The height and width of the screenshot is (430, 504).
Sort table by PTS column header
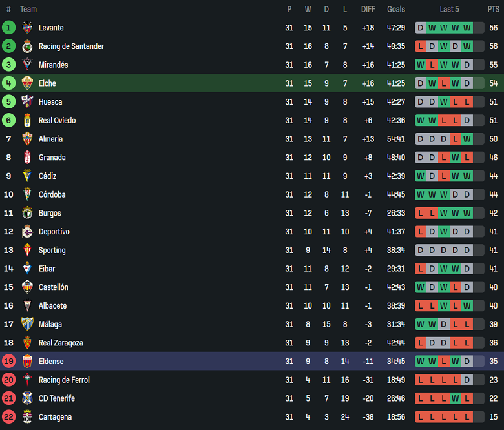click(494, 9)
